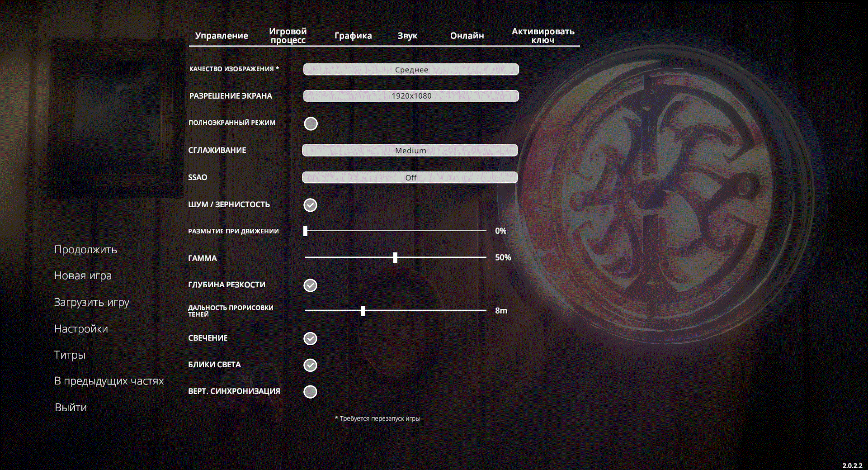Screen dimensions: 868x470
Task: Open Загрузить игру menu
Action: [92, 302]
